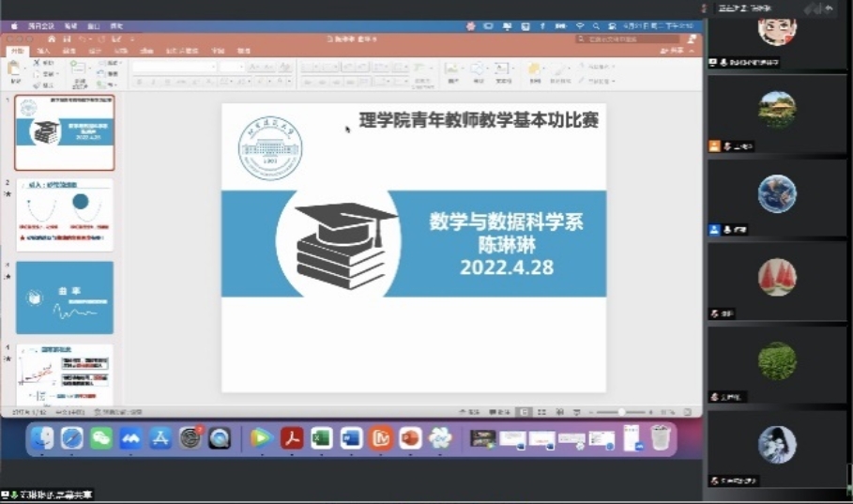
Task: Open the Share dropdown at ribbon right
Action: [675, 51]
